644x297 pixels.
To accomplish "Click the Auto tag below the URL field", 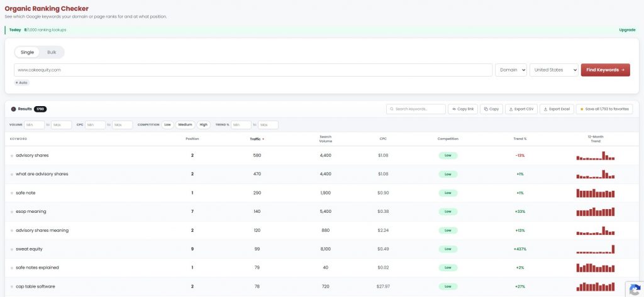I will pyautogui.click(x=22, y=82).
